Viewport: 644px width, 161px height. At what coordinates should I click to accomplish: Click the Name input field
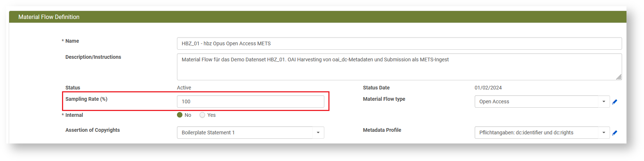[399, 43]
